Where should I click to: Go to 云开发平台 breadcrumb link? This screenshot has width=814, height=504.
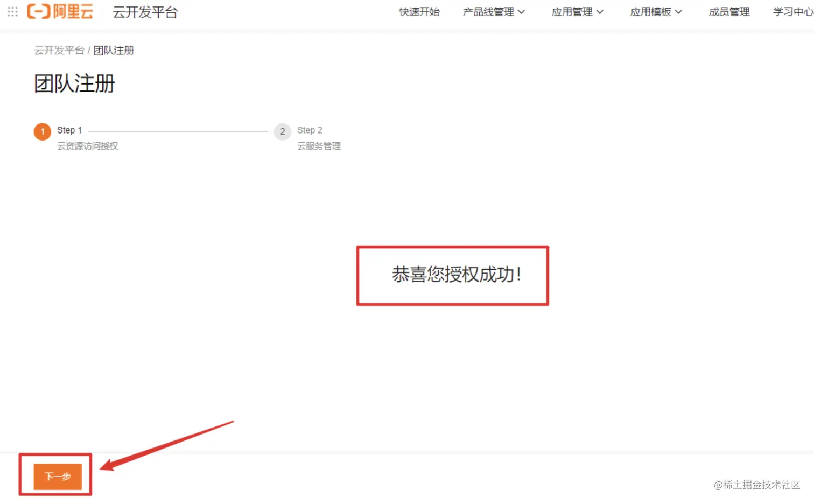pos(59,50)
